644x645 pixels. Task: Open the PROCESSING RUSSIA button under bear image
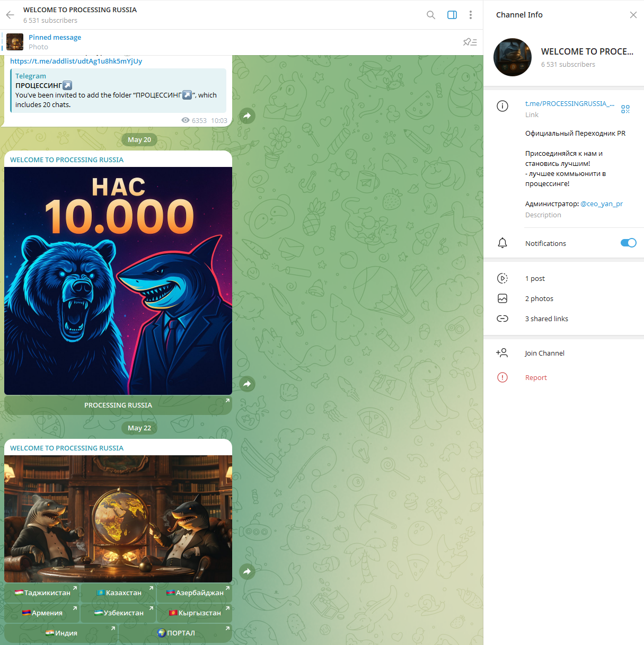(x=118, y=405)
